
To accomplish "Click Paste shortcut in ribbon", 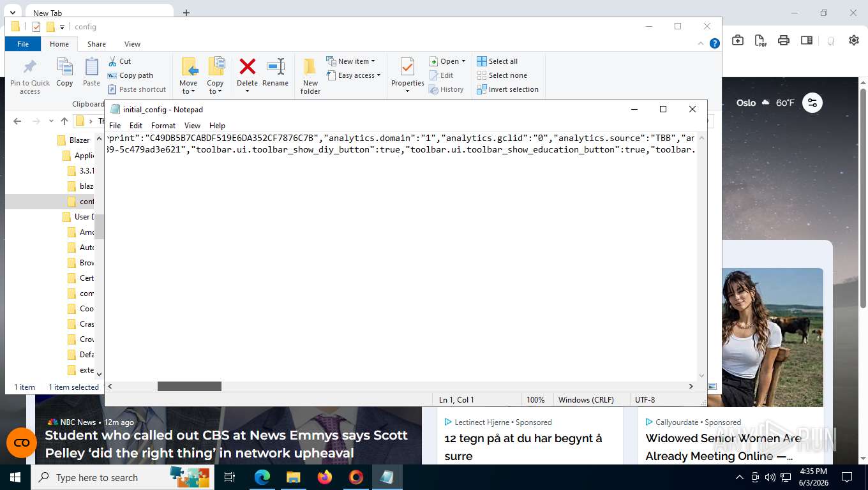I will pos(137,89).
